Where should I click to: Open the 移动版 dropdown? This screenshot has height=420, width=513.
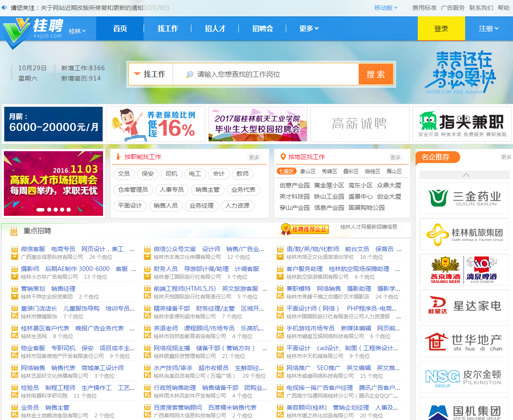click(386, 7)
